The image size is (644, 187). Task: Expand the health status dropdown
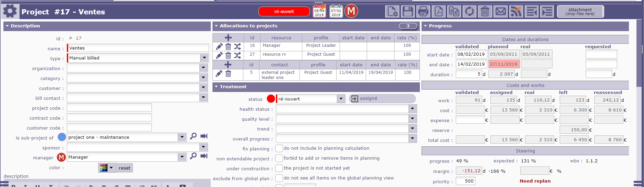pos(413,109)
